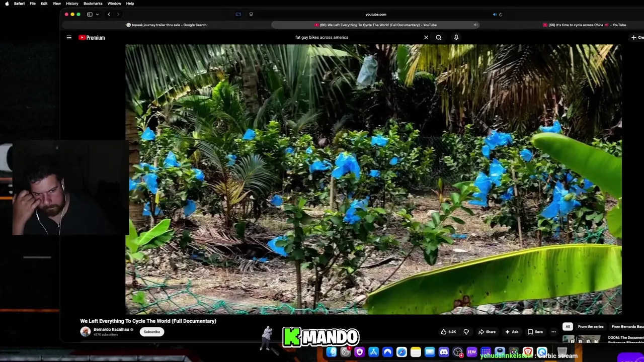Screen dimensions: 644x362
Task: Subscribe to Bernardo Bacalhau
Action: click(x=151, y=332)
